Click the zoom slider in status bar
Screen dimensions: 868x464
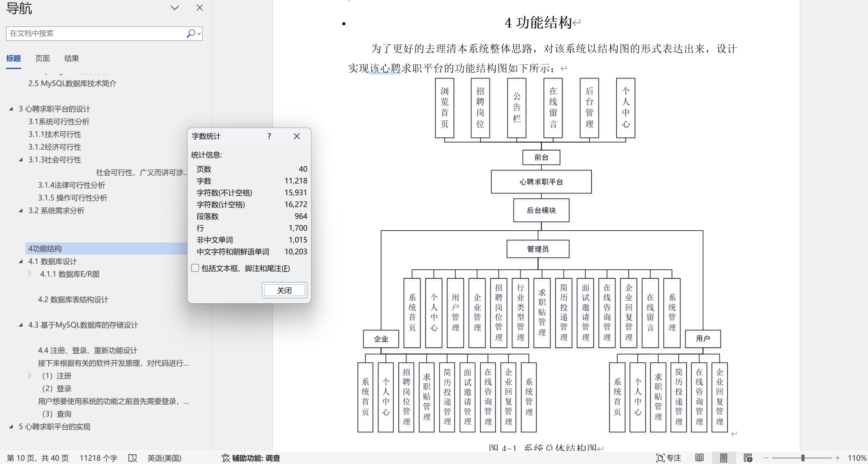point(802,458)
